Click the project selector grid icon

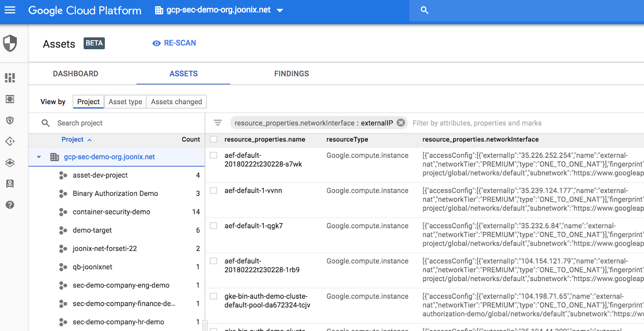(159, 10)
